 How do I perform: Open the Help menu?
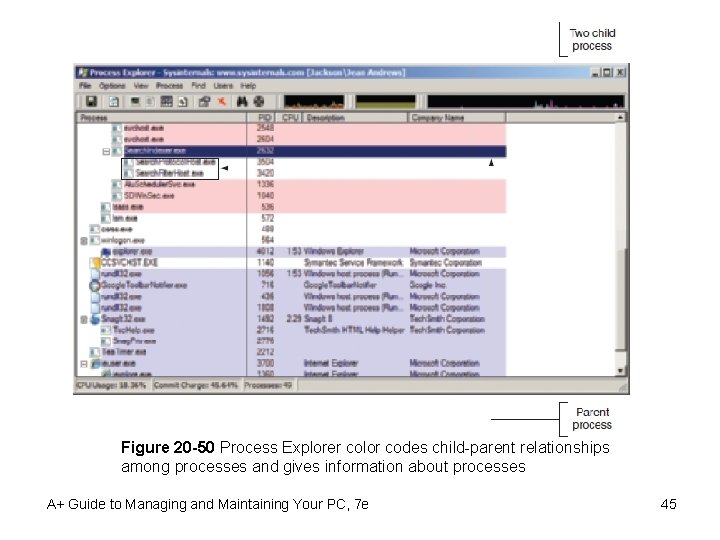[x=248, y=86]
